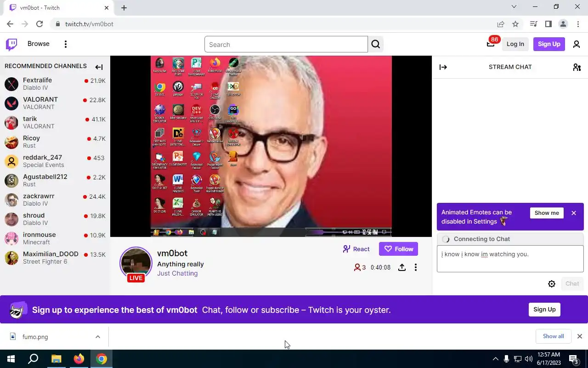
Task: Collapse the stream chat panel
Action: click(x=443, y=67)
